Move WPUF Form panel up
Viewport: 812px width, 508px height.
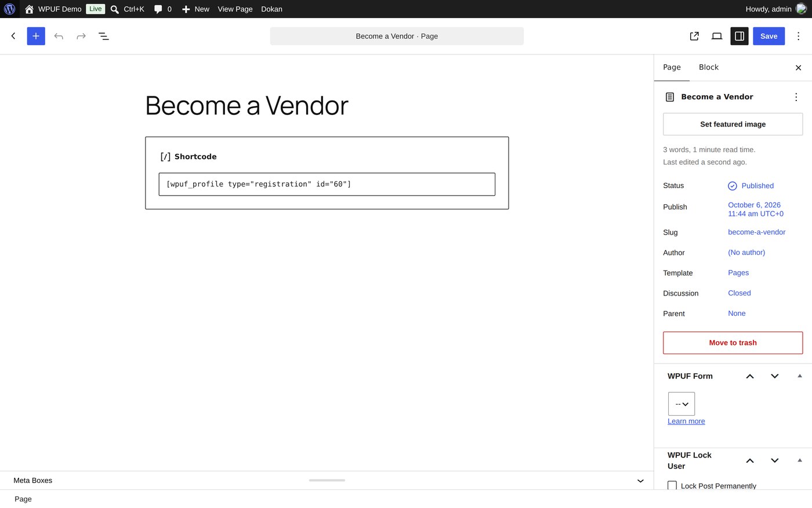750,376
